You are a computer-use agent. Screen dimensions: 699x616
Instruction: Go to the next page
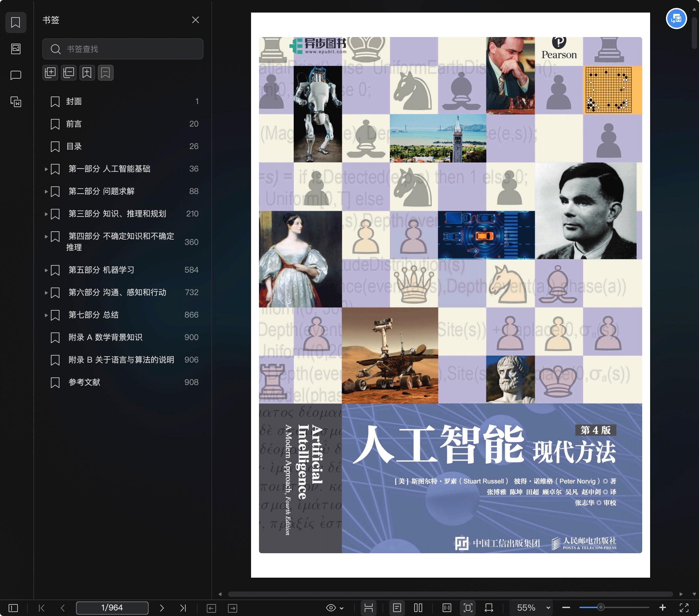pyautogui.click(x=162, y=608)
